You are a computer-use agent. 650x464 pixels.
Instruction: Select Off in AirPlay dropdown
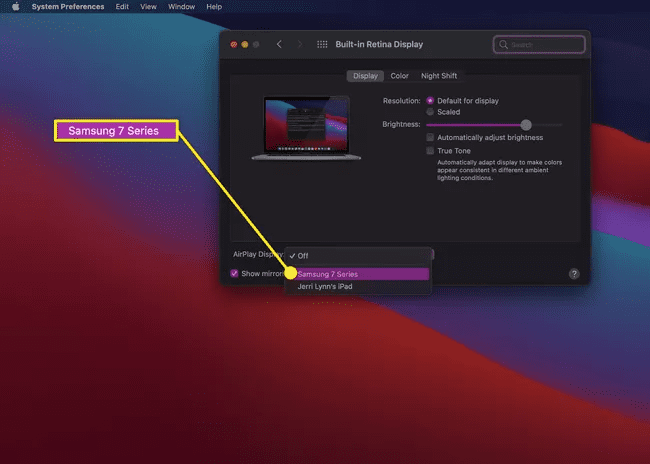[303, 256]
